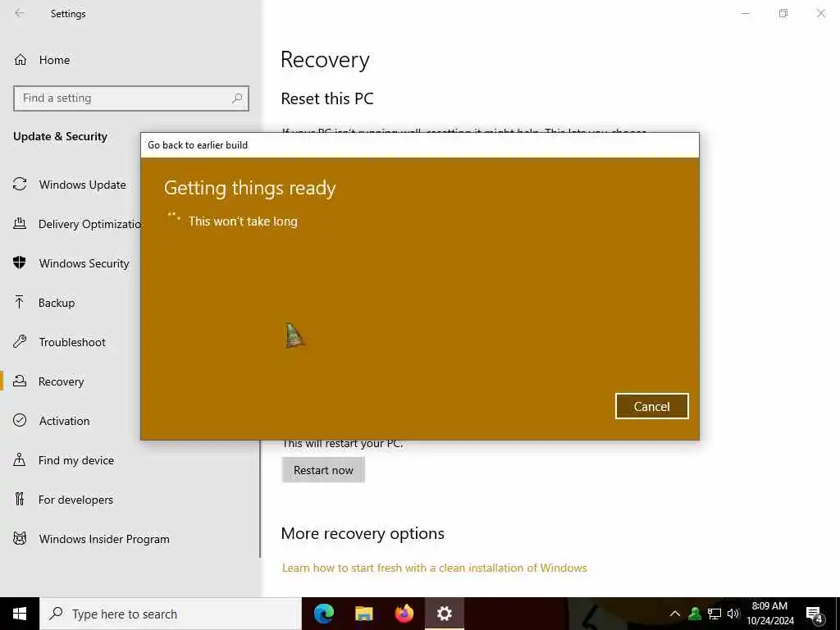Show hidden system tray icons
The image size is (840, 630).
[x=675, y=614]
